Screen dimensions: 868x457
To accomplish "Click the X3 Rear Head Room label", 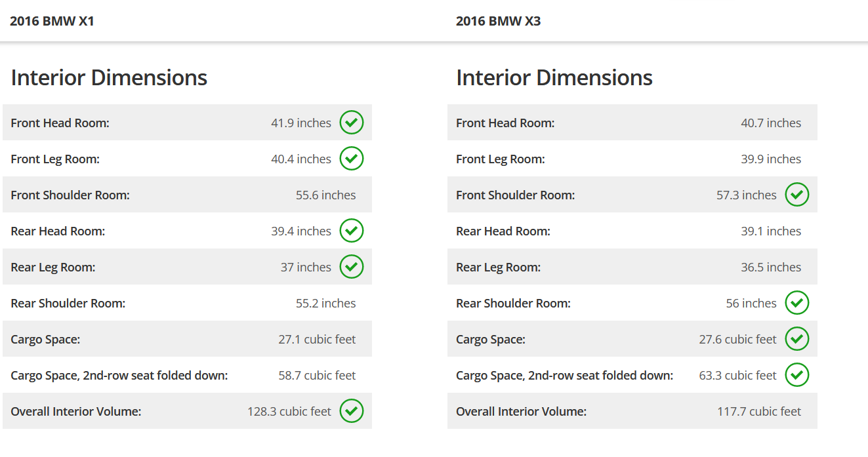I will (503, 231).
